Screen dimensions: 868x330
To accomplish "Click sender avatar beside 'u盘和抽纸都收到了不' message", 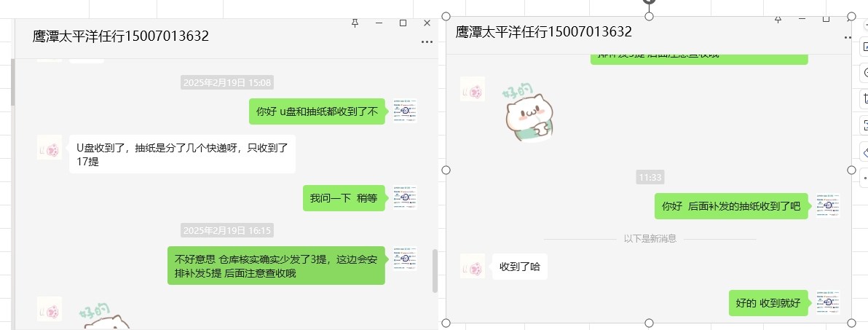I will point(405,111).
